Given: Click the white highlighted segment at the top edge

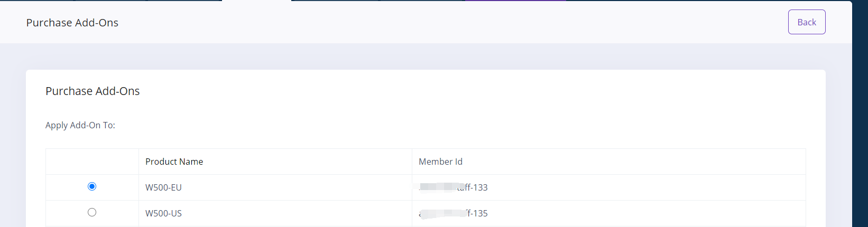Looking at the screenshot, I should click(256, 1).
